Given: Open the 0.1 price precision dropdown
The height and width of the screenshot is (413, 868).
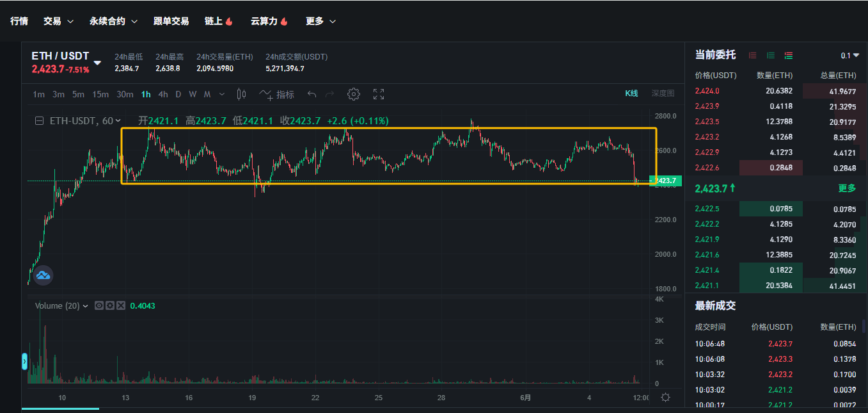Looking at the screenshot, I should [x=850, y=56].
